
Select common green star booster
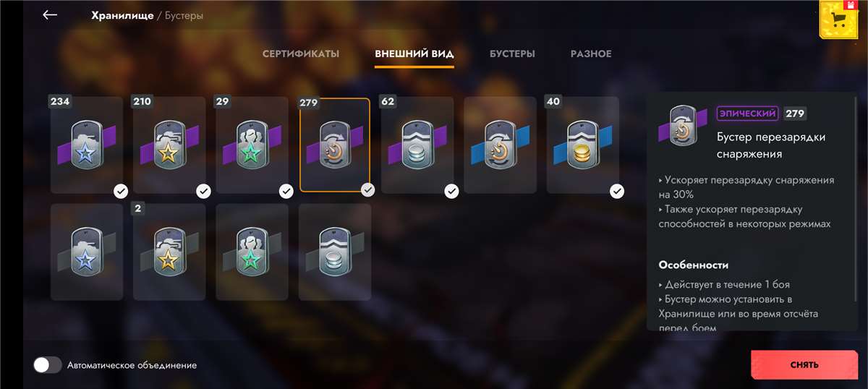point(252,252)
